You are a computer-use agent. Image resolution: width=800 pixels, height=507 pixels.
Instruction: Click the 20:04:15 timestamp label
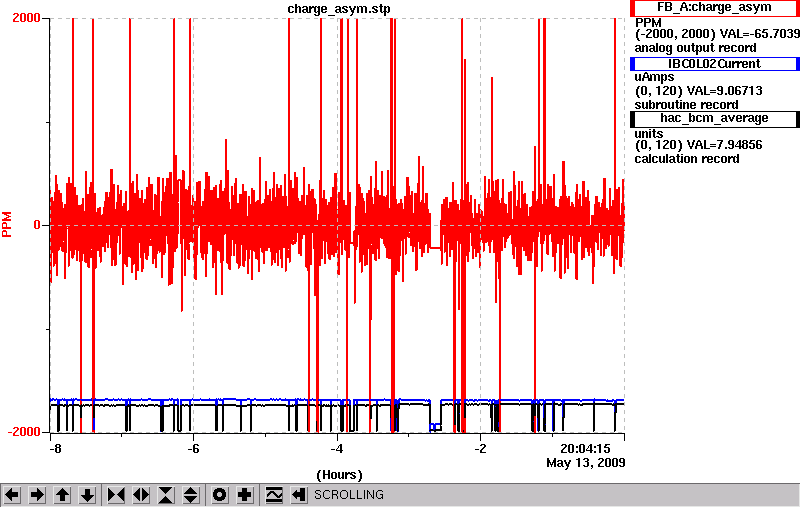click(x=585, y=448)
